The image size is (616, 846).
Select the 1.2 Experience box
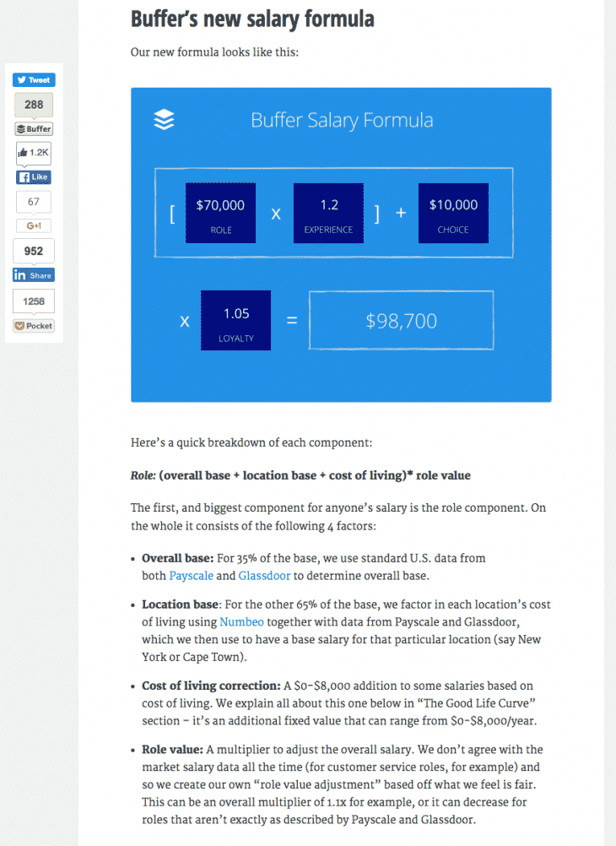click(x=328, y=214)
